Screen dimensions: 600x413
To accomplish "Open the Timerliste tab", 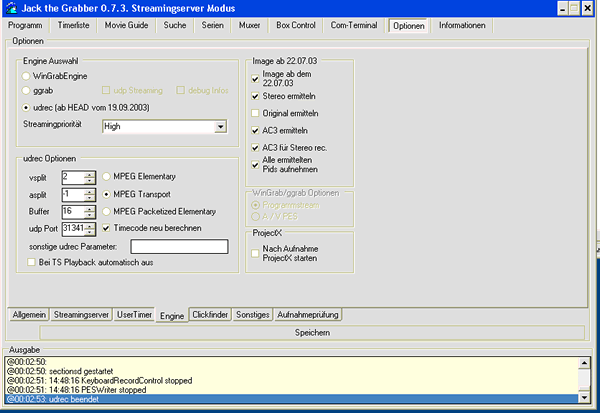I will [73, 25].
